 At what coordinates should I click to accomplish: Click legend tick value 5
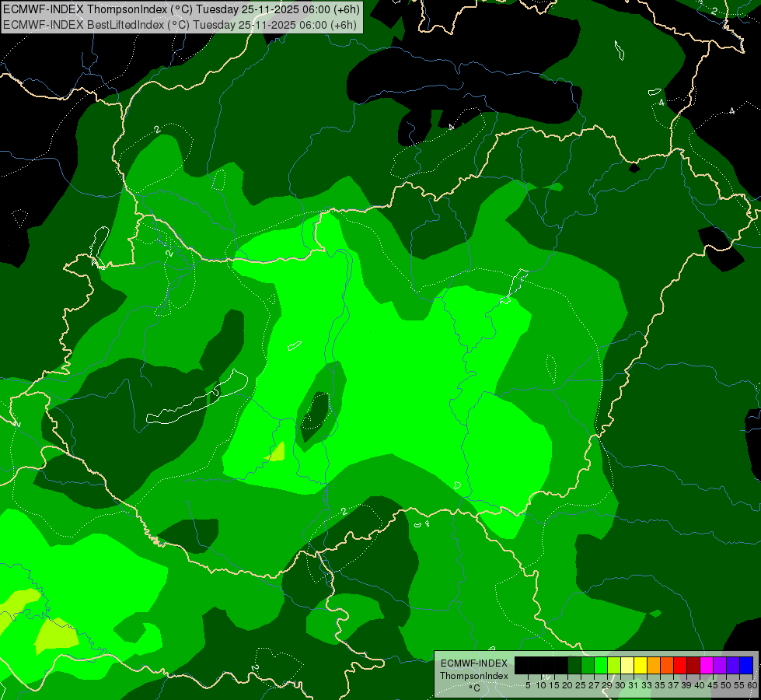coord(528,685)
